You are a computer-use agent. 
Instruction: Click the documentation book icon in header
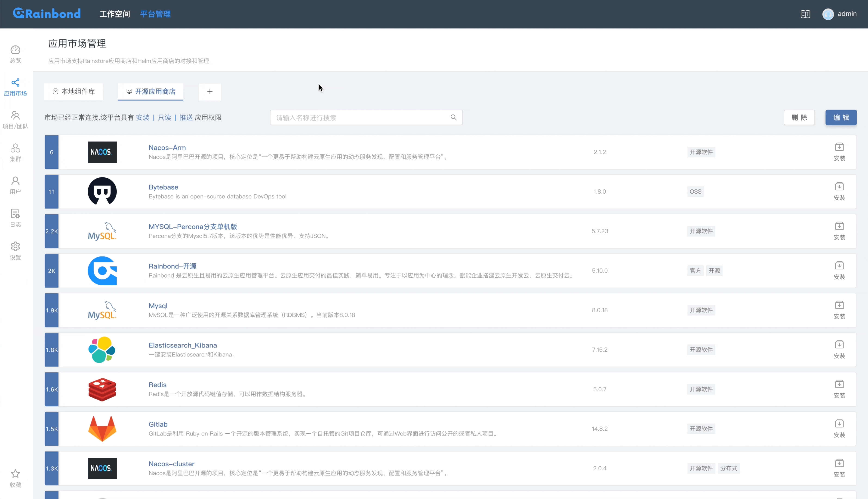click(805, 14)
